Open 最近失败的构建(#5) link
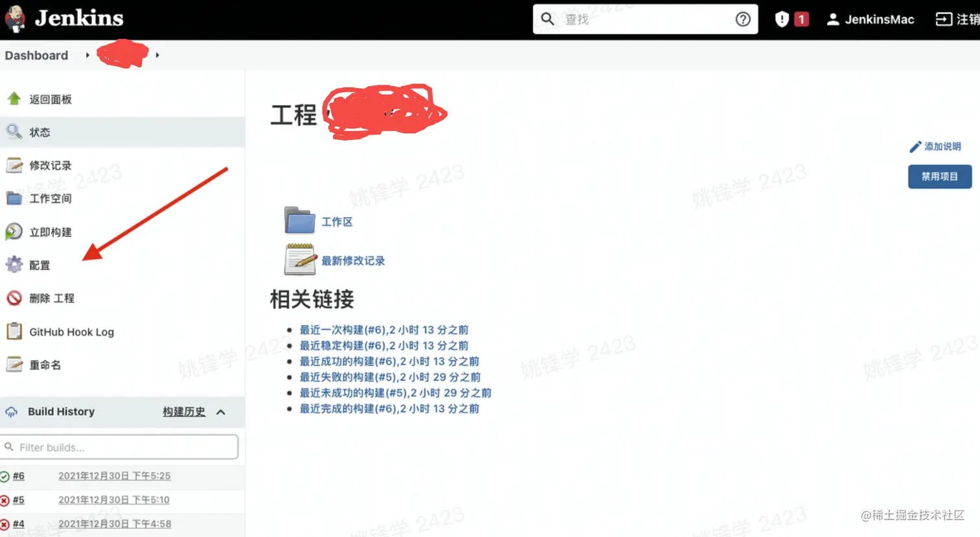Viewport: 980px width, 537px height. tap(390, 377)
